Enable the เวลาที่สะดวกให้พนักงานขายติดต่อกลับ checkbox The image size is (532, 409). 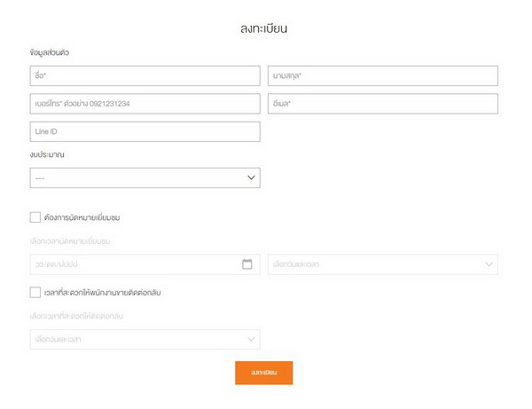pyautogui.click(x=35, y=292)
